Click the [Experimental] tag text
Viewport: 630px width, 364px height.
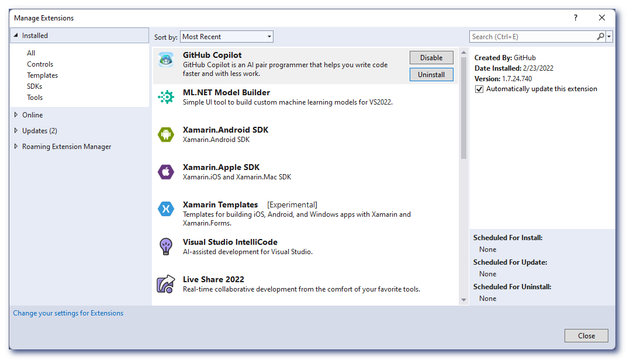292,205
